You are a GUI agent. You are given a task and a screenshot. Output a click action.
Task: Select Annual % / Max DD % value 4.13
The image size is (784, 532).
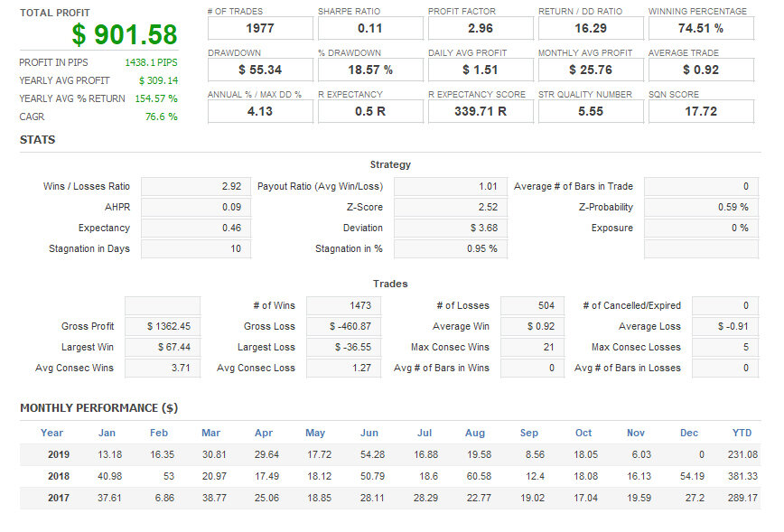(260, 111)
